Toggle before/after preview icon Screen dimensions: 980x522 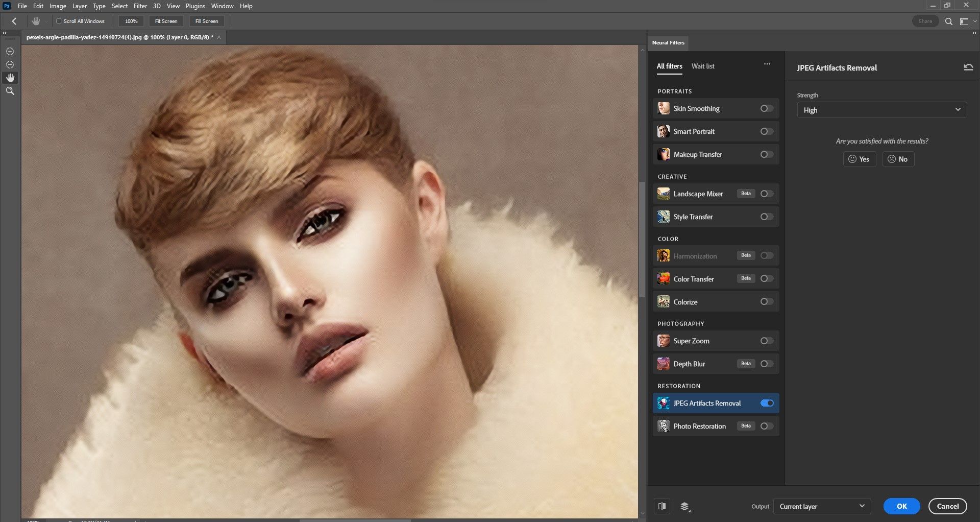pos(662,506)
